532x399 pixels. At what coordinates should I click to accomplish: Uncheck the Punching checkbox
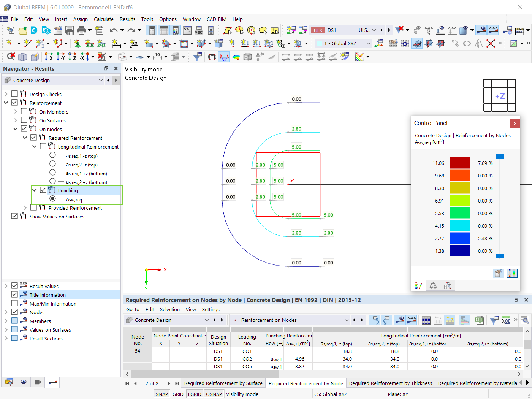[x=43, y=190]
